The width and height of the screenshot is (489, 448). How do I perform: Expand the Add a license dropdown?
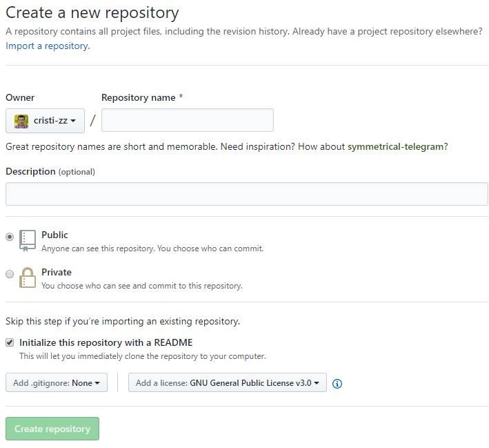coord(227,382)
